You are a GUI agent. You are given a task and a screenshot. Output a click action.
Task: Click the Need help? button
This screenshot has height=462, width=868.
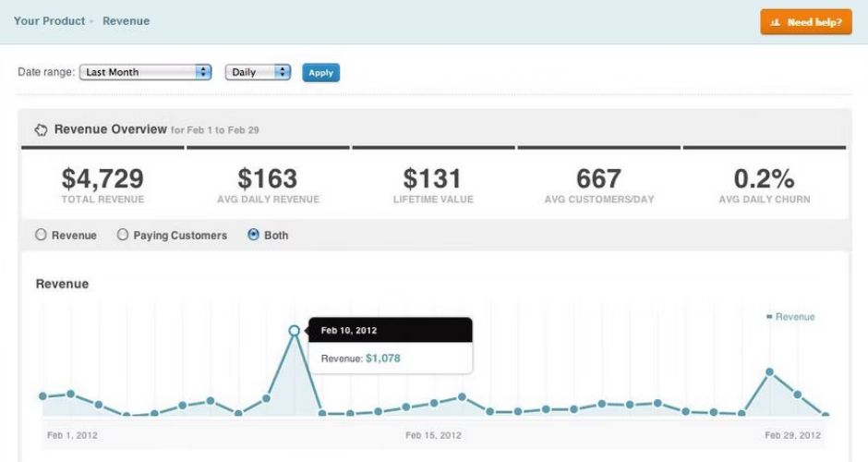[x=805, y=22]
